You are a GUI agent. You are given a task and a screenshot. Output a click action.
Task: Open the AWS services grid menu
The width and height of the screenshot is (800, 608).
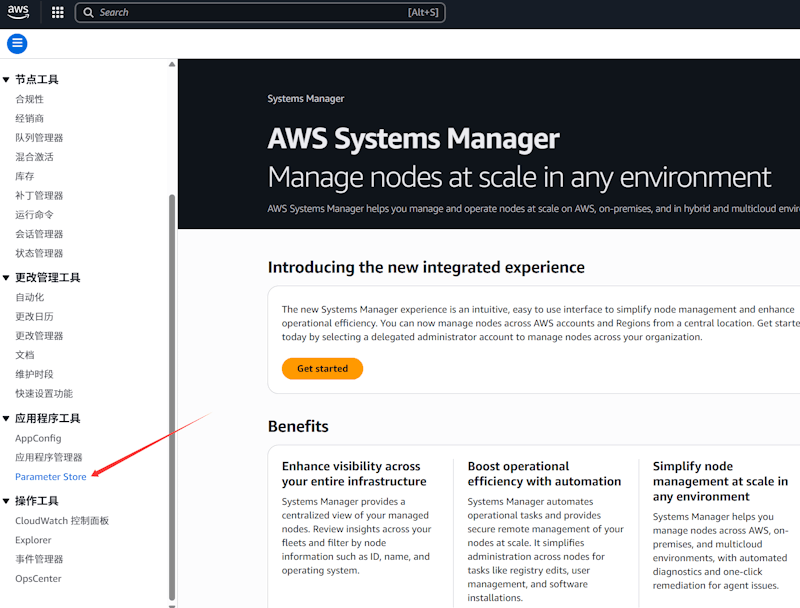[57, 13]
